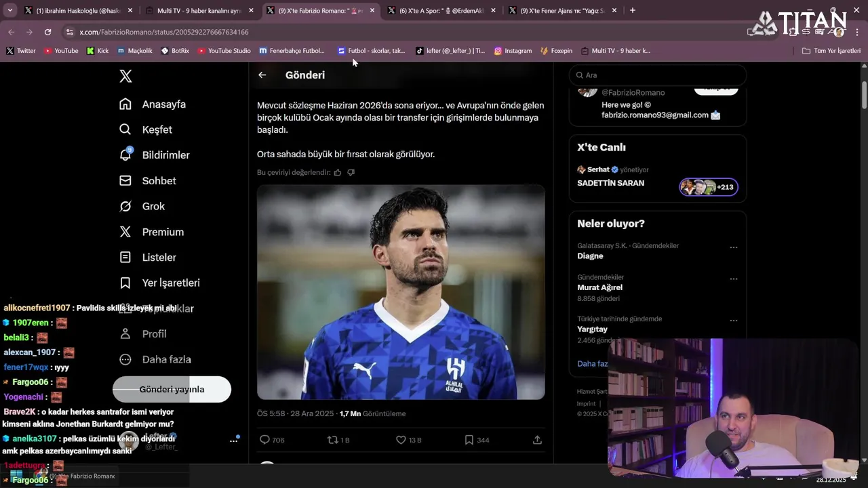Screen dimensions: 868x488
Task: Click the Imprint footer link
Action: 586,404
